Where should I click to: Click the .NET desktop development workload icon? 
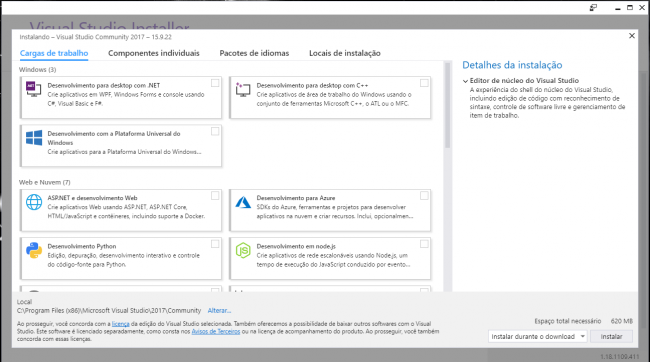click(x=34, y=89)
